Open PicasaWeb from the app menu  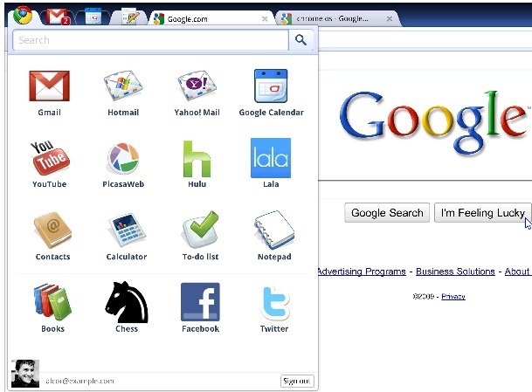coord(123,158)
